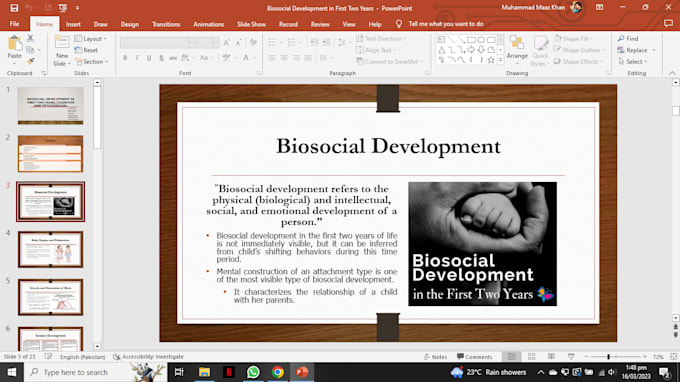Click the Bullets list icon
The image size is (680, 382).
pyautogui.click(x=272, y=42)
